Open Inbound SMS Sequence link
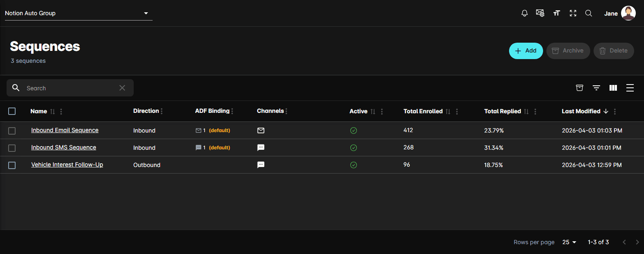 (64, 147)
